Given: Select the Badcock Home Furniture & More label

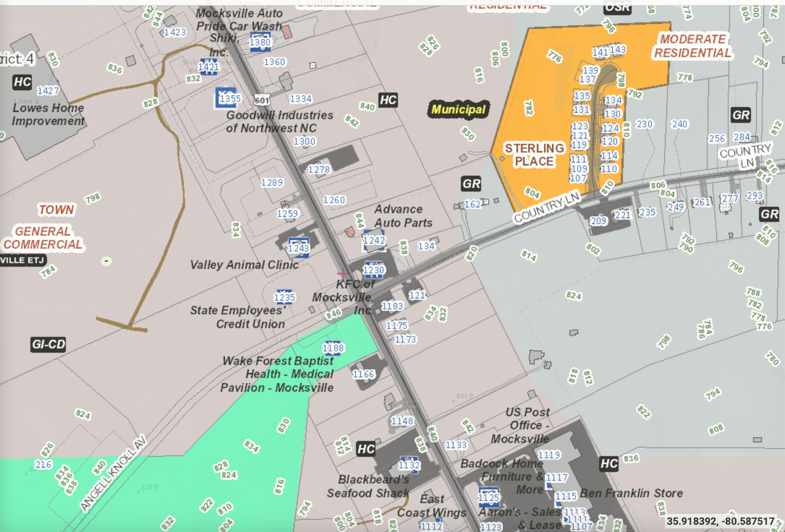Looking at the screenshot, I should pos(502,476).
